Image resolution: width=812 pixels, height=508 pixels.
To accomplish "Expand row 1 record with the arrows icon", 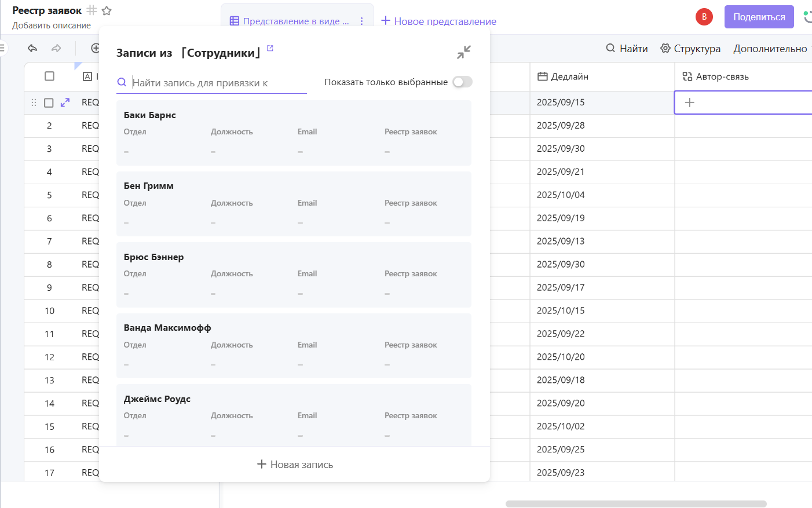I will pos(65,103).
